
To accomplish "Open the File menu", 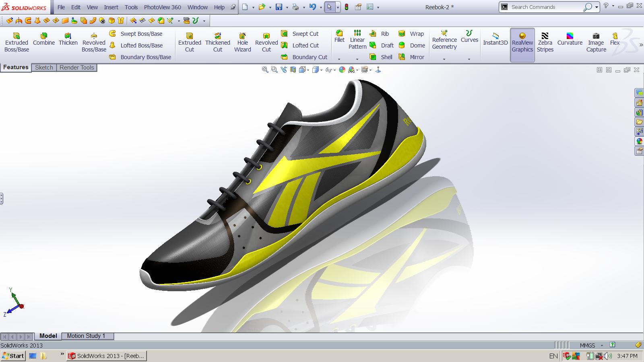I will click(x=61, y=7).
